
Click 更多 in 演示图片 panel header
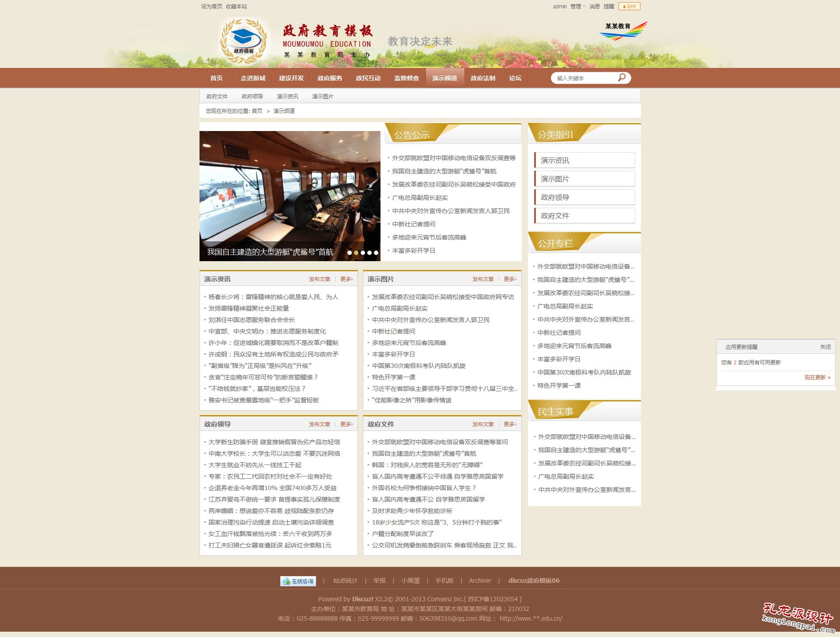pos(510,279)
